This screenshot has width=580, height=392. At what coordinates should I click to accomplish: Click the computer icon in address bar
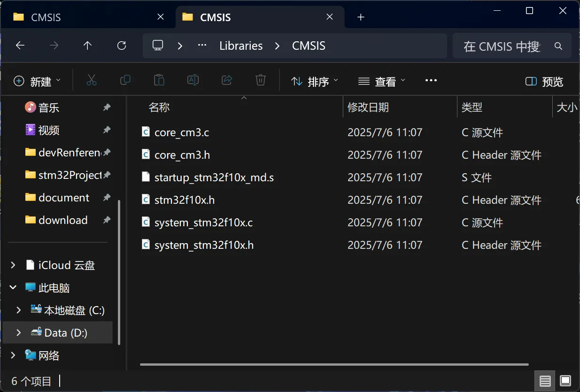[x=158, y=46]
